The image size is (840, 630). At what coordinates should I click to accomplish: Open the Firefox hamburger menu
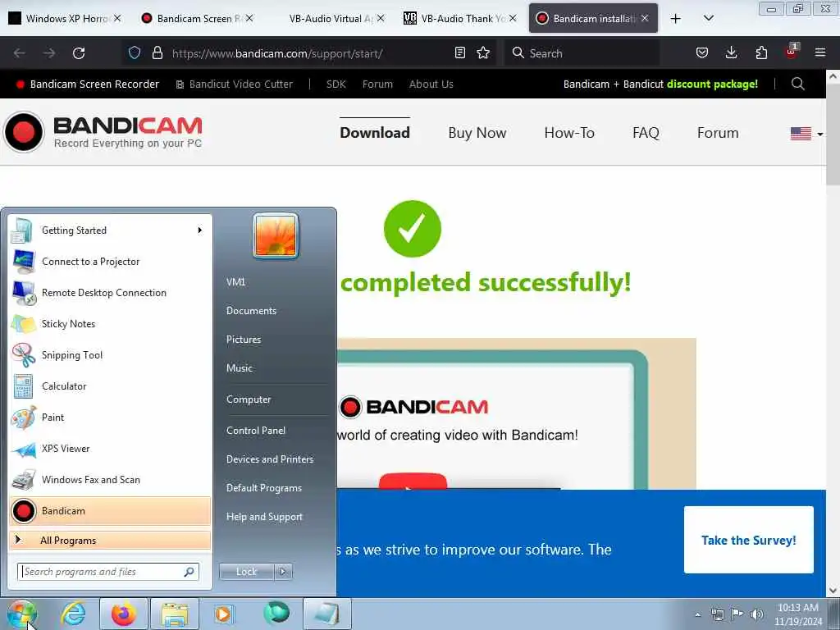[820, 53]
